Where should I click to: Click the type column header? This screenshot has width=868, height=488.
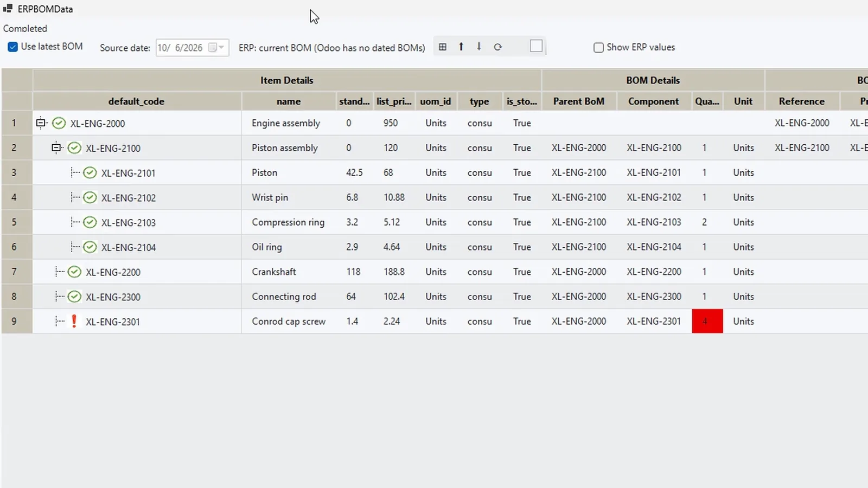[480, 101]
